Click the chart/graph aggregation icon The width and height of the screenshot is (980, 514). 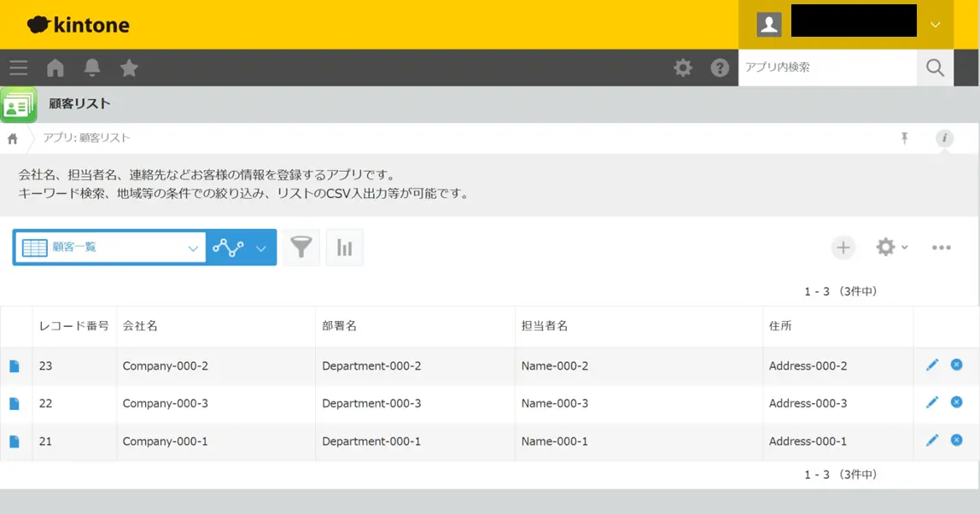click(x=345, y=247)
